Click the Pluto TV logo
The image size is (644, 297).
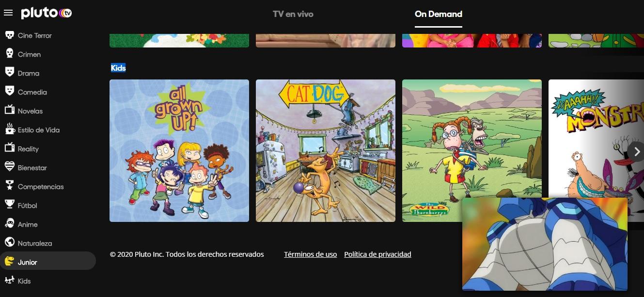pyautogui.click(x=47, y=13)
